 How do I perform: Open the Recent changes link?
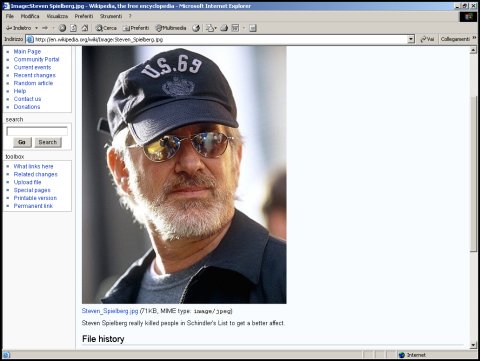(x=35, y=75)
